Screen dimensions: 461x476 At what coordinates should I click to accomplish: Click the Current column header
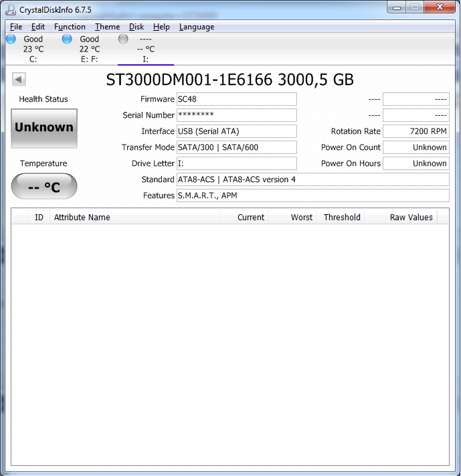[244, 218]
